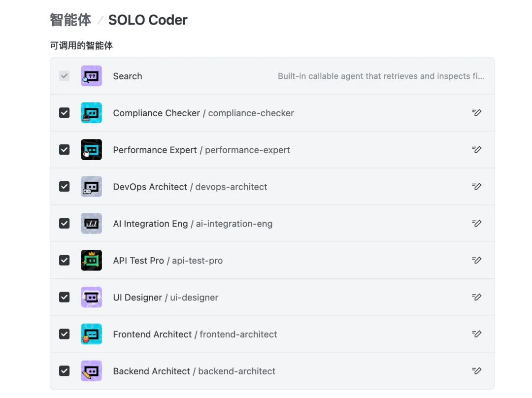Toggle the Backend Architect checkbox

[x=65, y=371]
